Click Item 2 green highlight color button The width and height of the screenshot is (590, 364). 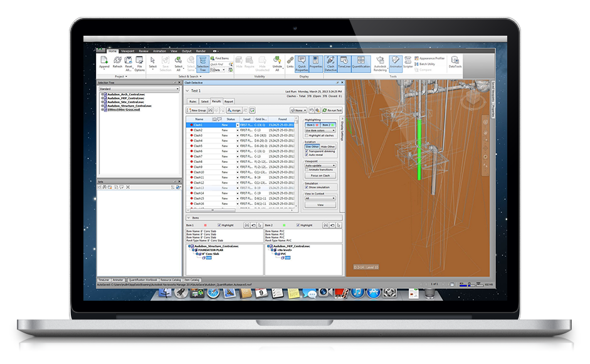(328, 125)
